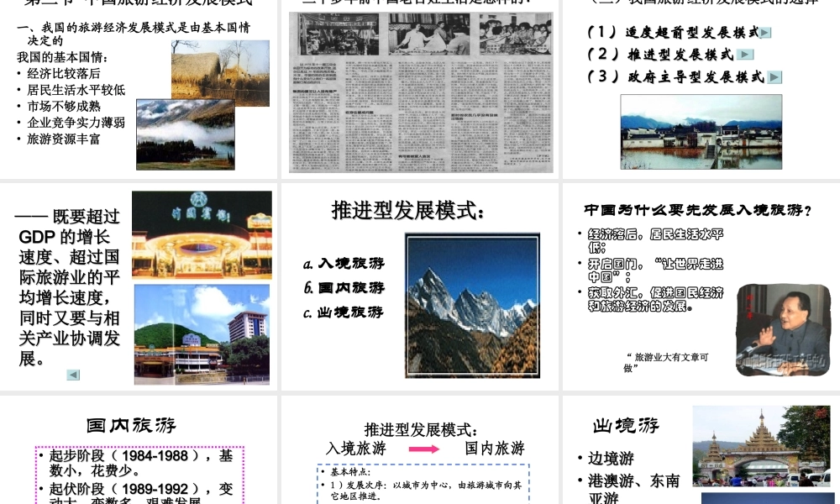Click the text 起步阶段（1984-1988）

point(133,454)
